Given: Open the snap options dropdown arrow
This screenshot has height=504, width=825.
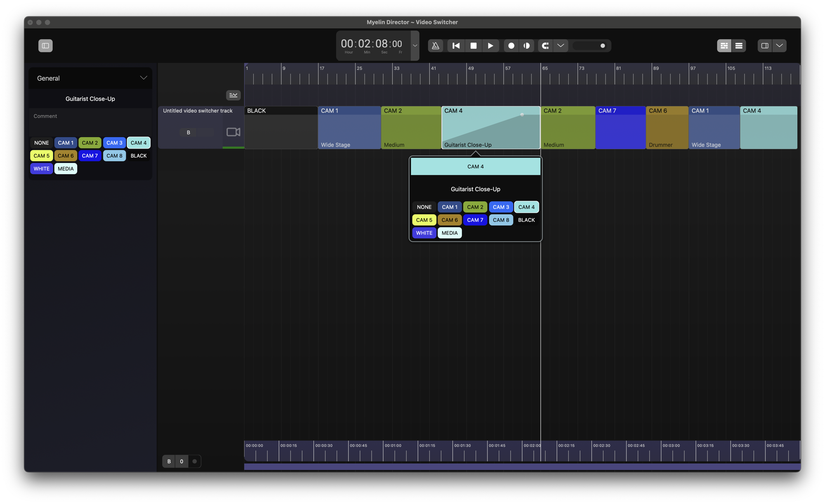Looking at the screenshot, I should coord(561,46).
